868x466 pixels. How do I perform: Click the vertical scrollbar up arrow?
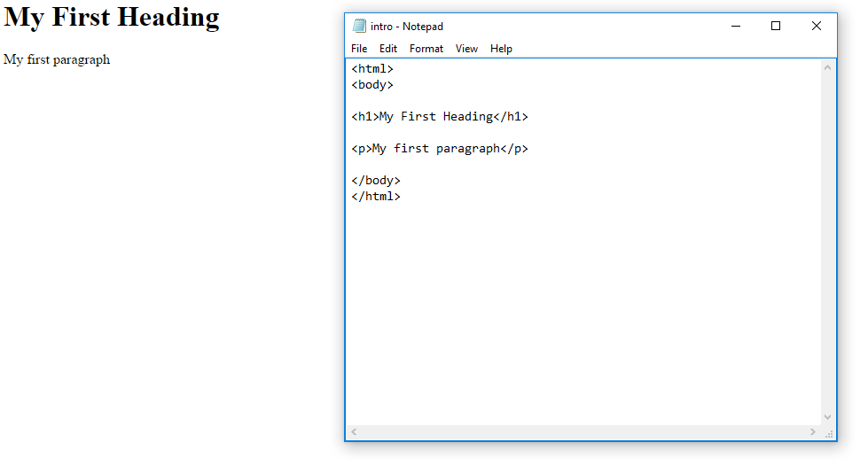click(827, 67)
